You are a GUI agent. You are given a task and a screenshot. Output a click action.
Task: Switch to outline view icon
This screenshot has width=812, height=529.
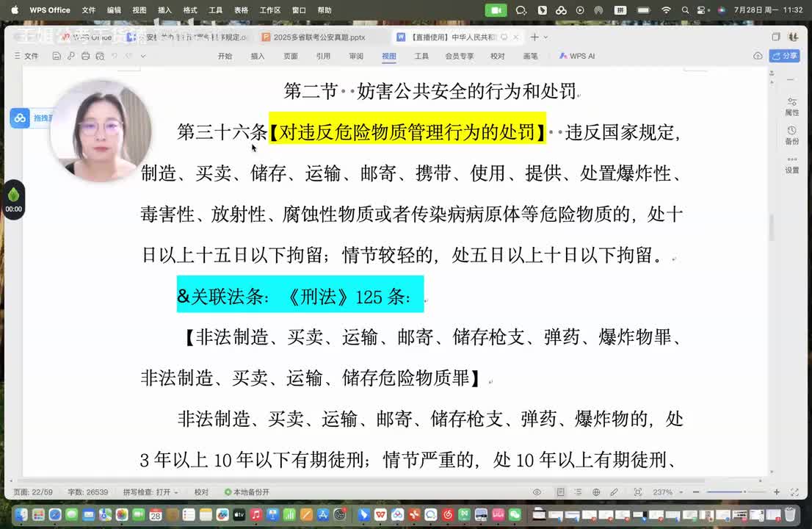tap(578, 492)
